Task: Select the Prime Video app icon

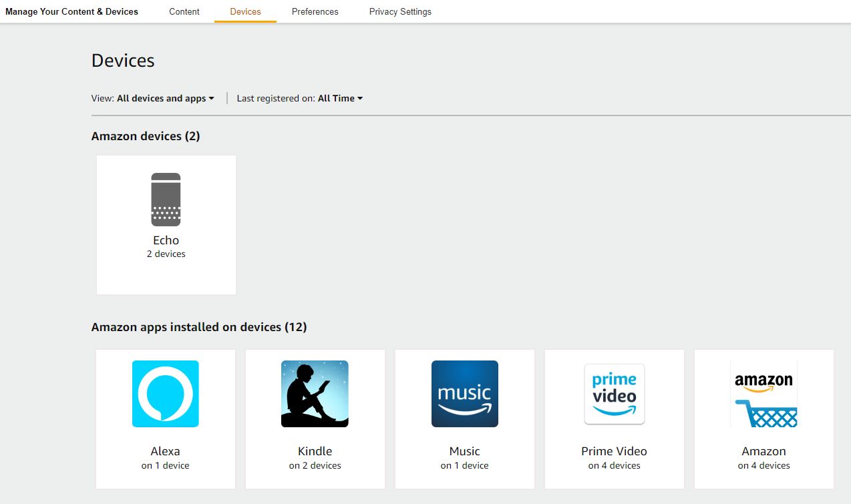Action: [614, 394]
